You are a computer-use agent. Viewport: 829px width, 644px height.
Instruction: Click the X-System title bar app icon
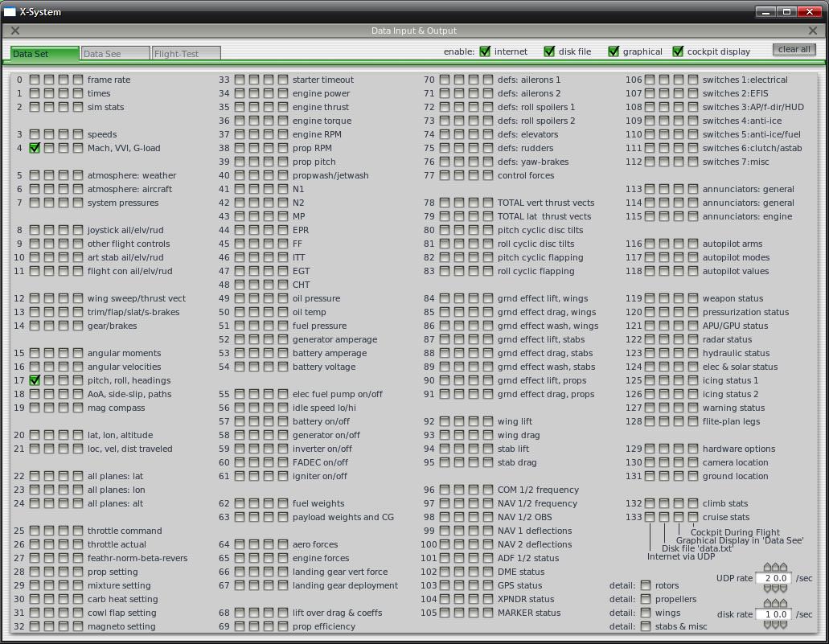click(x=10, y=12)
